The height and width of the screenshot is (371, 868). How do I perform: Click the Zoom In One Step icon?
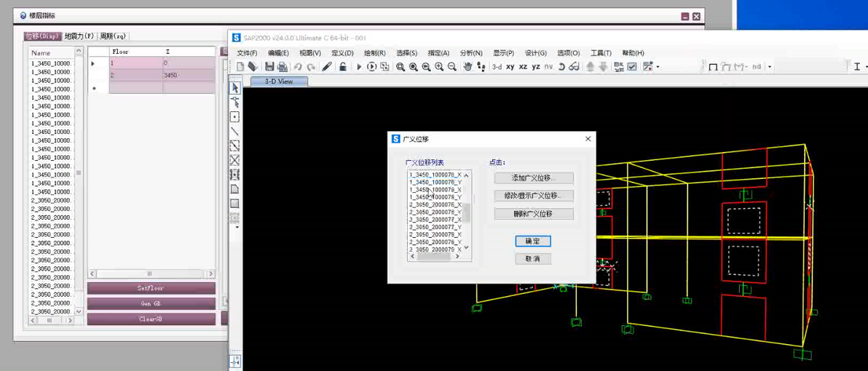click(439, 67)
